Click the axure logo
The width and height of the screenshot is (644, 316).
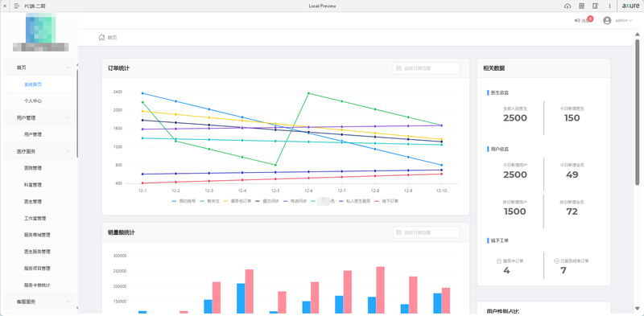[630, 6]
